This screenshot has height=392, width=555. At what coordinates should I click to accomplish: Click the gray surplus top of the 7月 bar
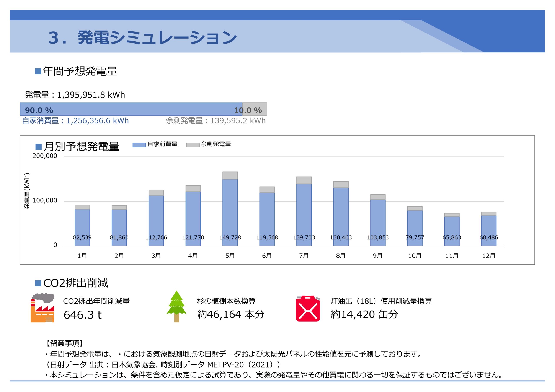click(304, 180)
